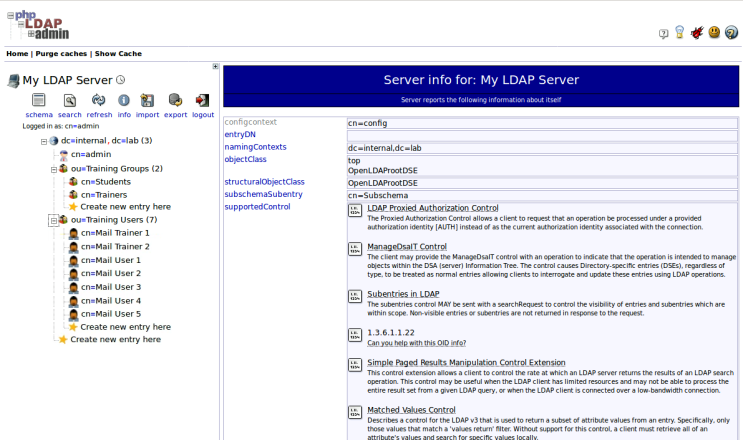Click the forum speech bubble icon
Image resolution: width=743 pixels, height=440 pixels.
point(663,33)
